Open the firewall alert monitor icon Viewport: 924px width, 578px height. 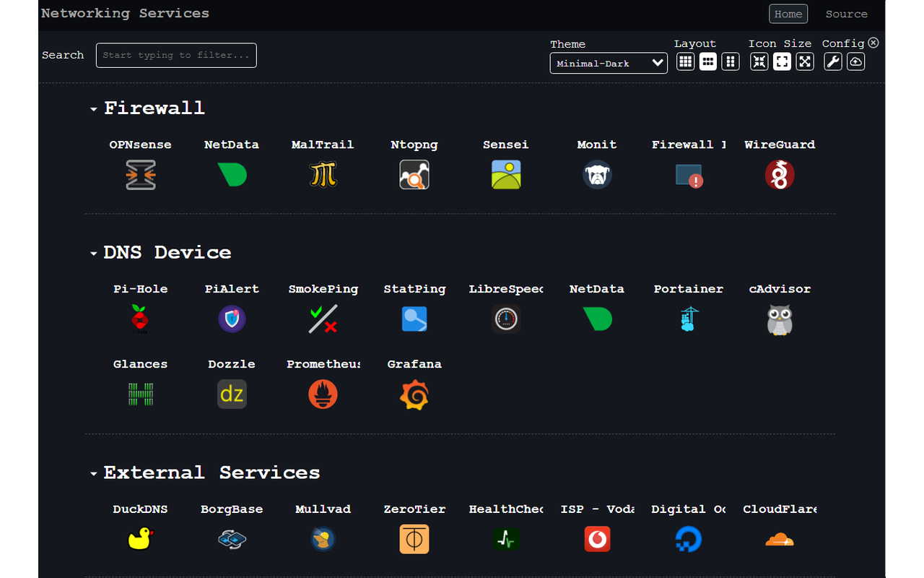coord(689,175)
